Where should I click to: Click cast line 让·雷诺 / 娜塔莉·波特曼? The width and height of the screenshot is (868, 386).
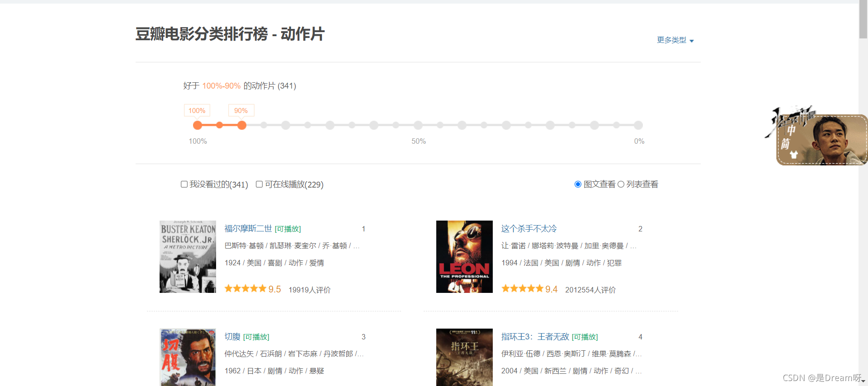[569, 246]
